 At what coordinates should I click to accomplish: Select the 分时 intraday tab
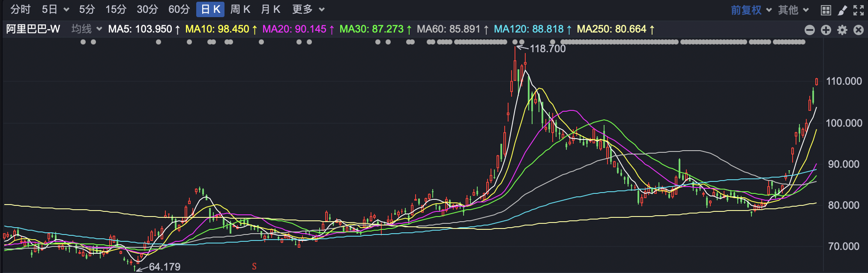[x=21, y=9]
